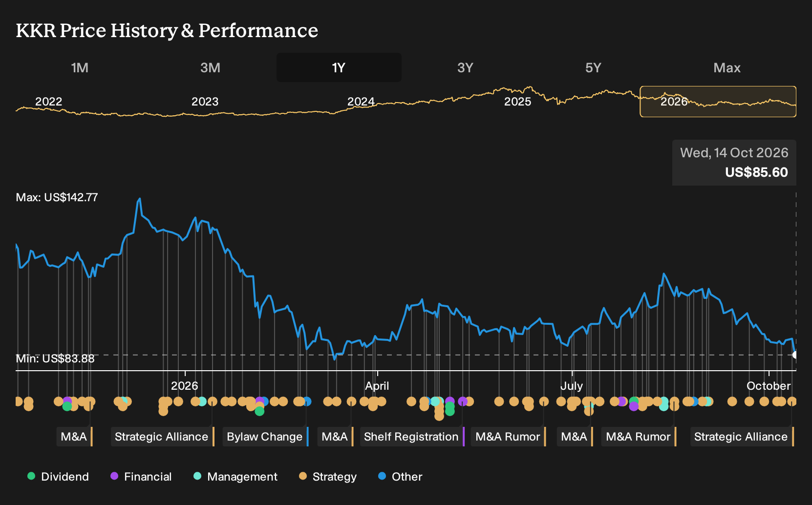Click the 'October' axis label
The image size is (812, 505).
click(x=769, y=386)
